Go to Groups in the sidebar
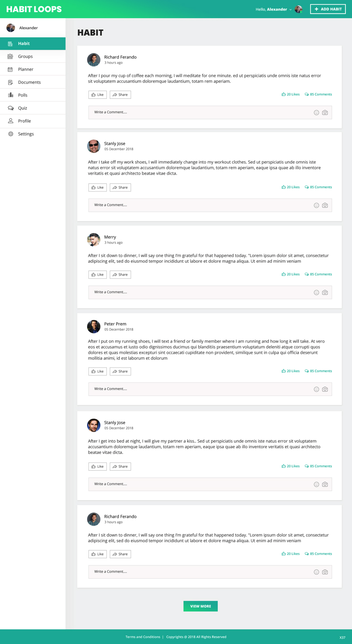The image size is (352, 644). (x=25, y=56)
